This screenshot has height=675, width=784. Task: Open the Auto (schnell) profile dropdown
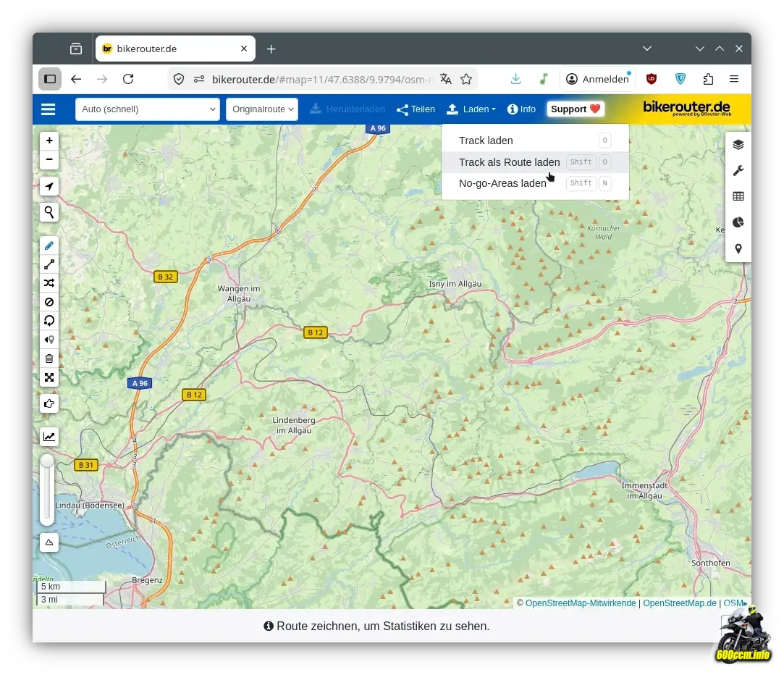tap(147, 109)
